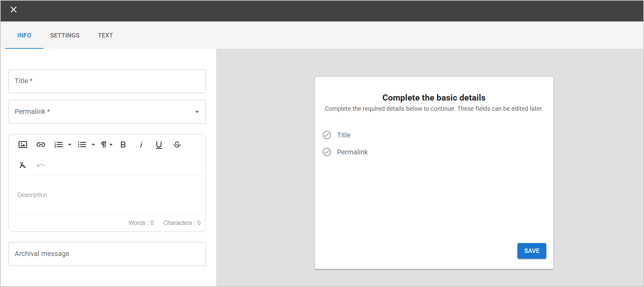Click the Permalink checkmark status icon
The image size is (644, 287).
tap(327, 152)
